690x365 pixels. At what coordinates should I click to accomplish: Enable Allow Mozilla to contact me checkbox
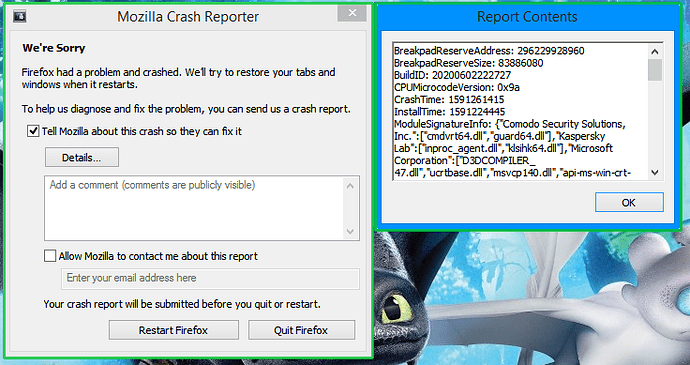[50, 256]
